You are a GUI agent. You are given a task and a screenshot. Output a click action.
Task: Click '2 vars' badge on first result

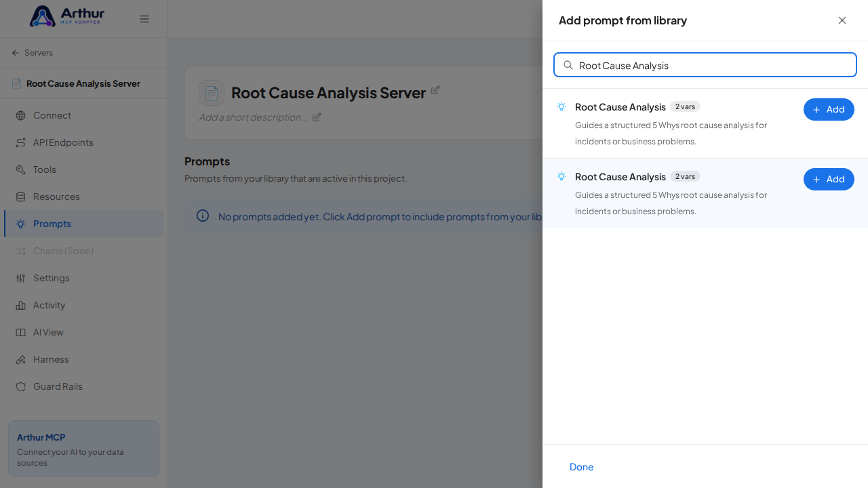click(685, 106)
